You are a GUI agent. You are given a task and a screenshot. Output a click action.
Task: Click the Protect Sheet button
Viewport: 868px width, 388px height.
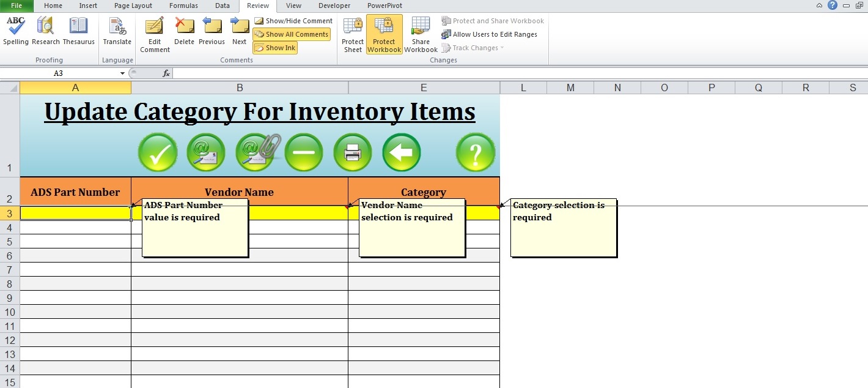coord(353,35)
